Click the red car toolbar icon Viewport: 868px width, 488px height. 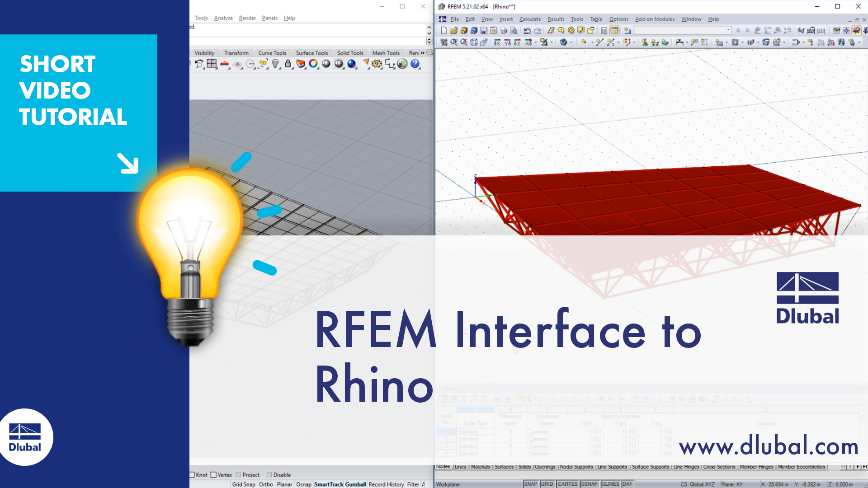(x=224, y=64)
